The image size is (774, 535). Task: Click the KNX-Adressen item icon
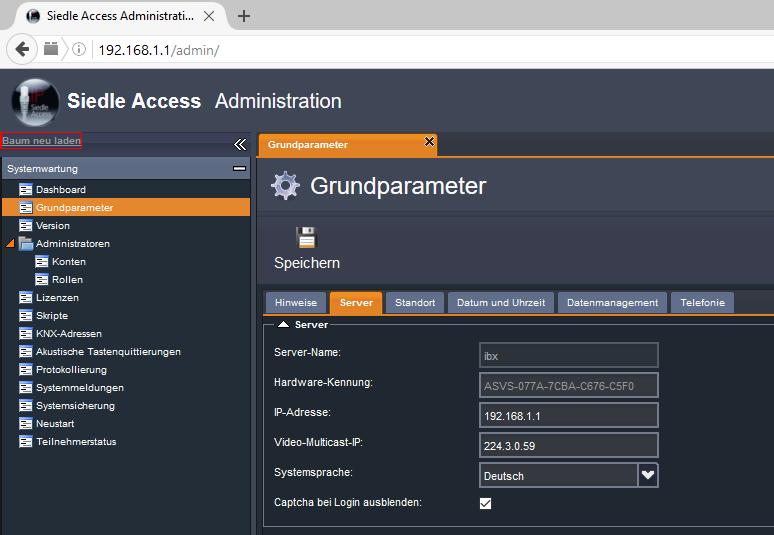tap(26, 334)
